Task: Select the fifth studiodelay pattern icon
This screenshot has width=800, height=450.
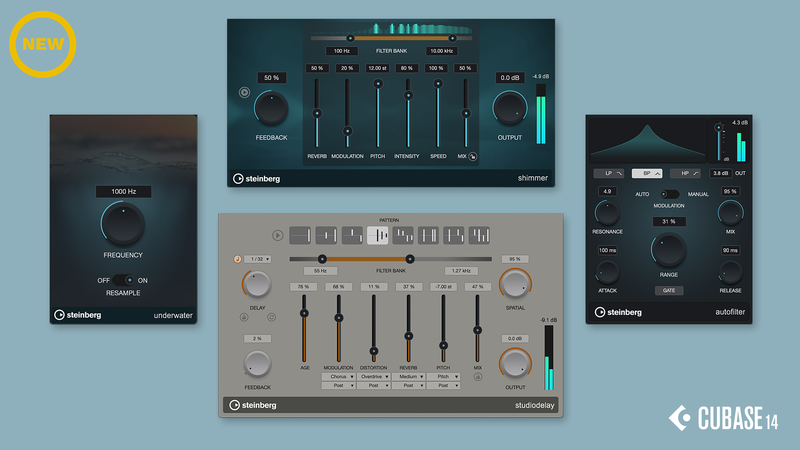Action: coord(403,236)
